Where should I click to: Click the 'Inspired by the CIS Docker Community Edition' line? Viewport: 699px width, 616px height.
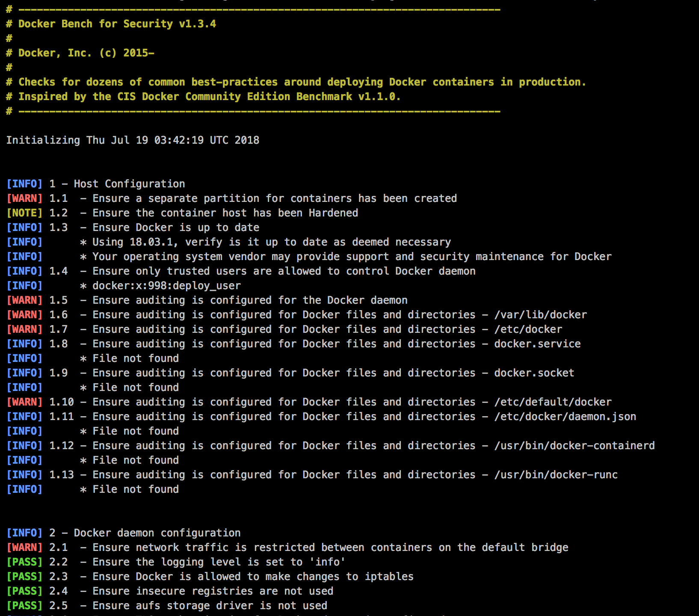[x=203, y=97]
